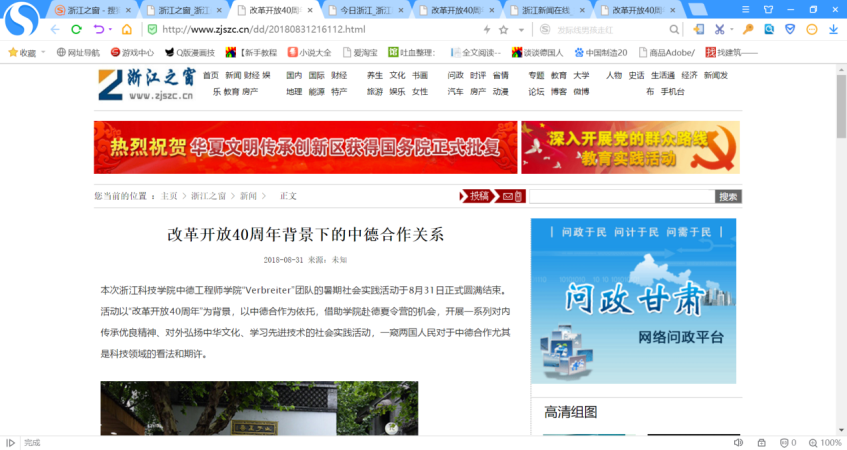Toggle the sound speaker icon in status bar
The height and width of the screenshot is (450, 847).
[738, 442]
